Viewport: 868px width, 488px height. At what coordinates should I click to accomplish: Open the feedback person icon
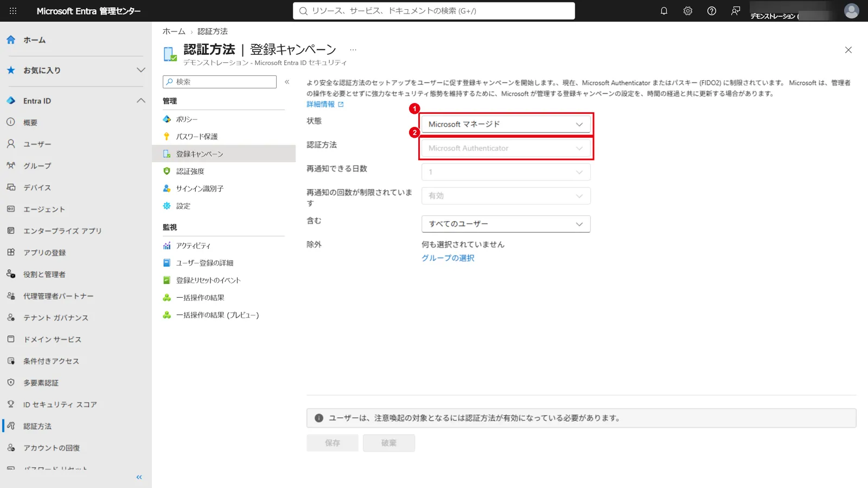736,11
